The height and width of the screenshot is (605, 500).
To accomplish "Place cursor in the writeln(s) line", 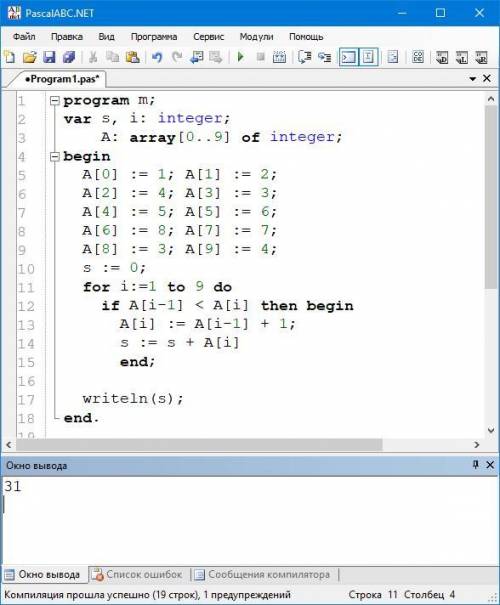I will click(x=133, y=399).
